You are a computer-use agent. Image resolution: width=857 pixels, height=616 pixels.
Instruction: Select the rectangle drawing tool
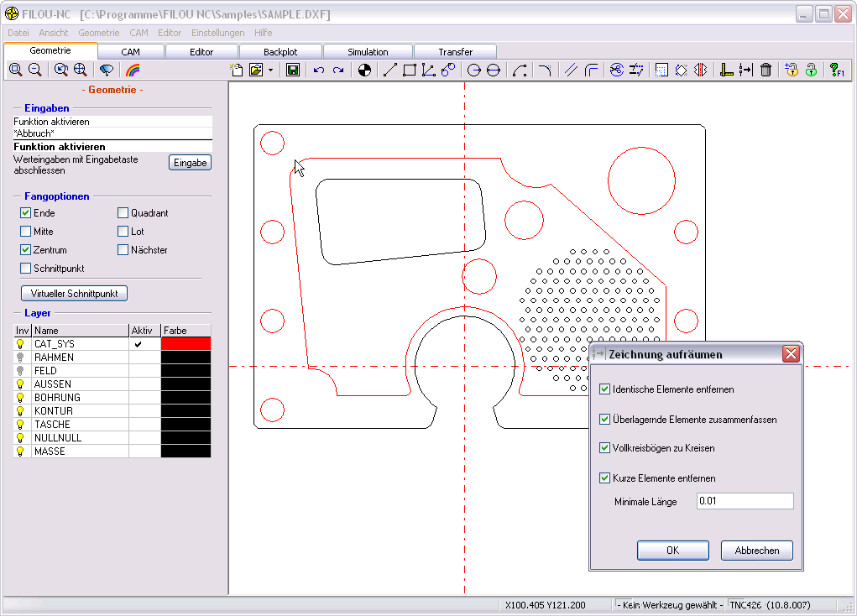click(410, 70)
